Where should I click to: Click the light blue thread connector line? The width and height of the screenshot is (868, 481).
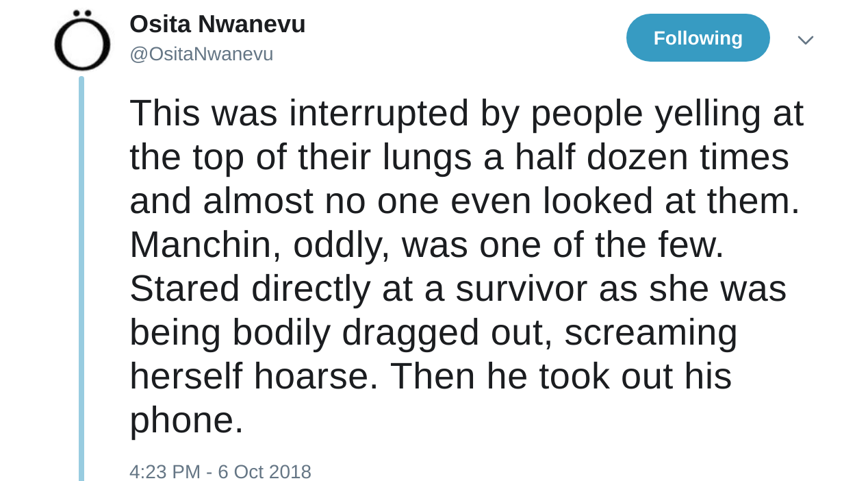point(81,278)
